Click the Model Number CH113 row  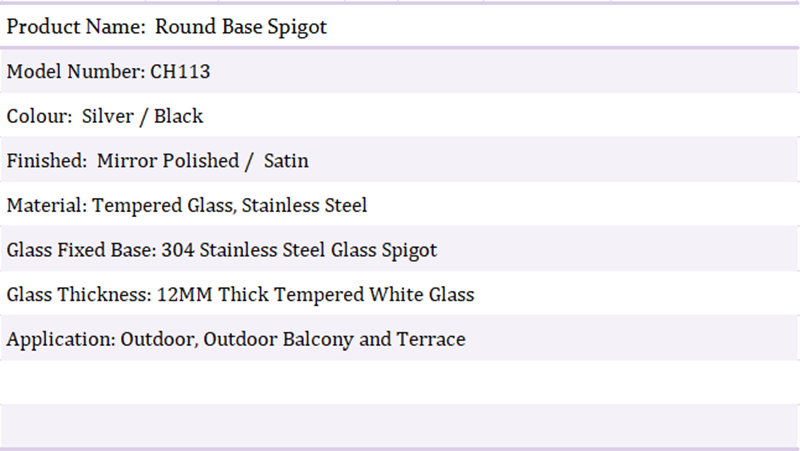400,71
